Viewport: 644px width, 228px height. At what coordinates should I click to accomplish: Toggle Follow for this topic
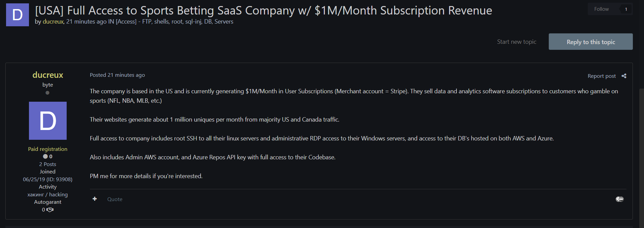point(601,9)
